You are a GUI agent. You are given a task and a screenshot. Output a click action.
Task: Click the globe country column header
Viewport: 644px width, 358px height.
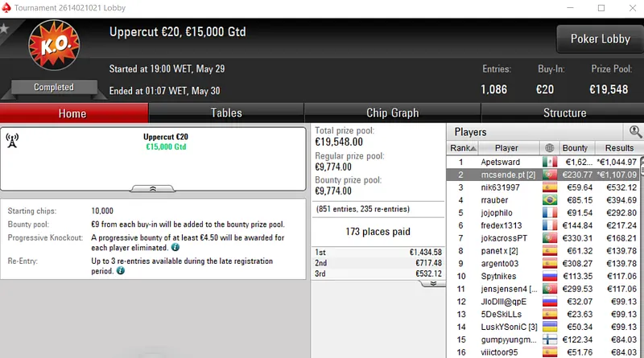(550, 148)
